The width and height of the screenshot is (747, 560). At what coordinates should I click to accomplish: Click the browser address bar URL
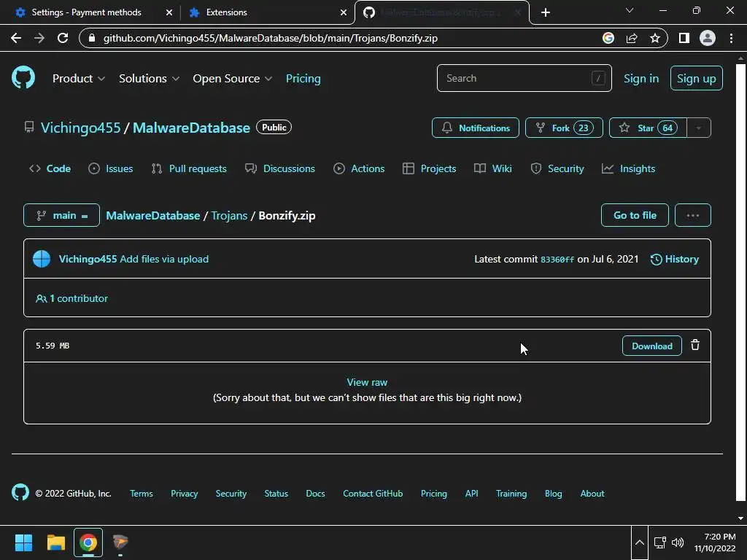(x=270, y=38)
